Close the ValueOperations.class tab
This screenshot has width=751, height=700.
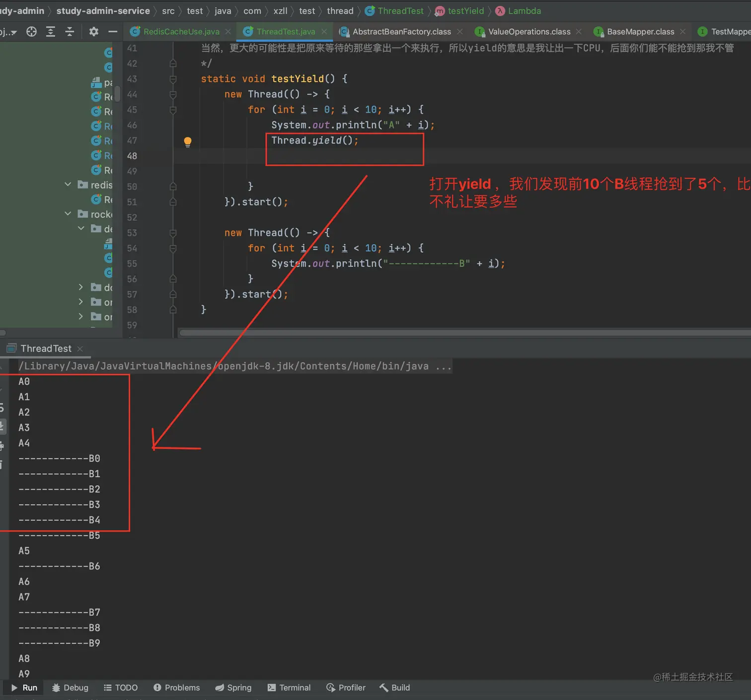(x=579, y=32)
